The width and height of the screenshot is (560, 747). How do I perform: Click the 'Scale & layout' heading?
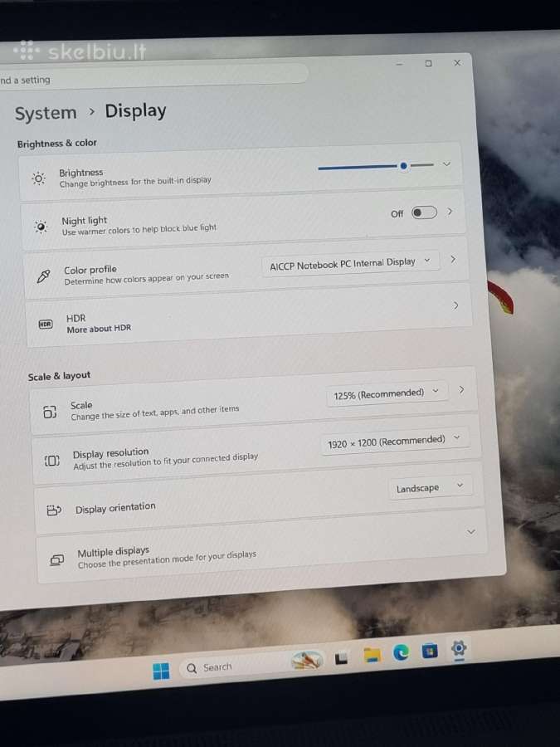59,376
